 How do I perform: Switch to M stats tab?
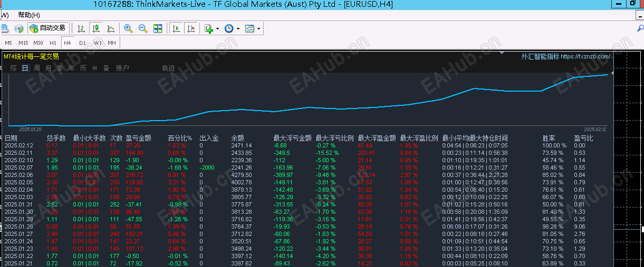coord(95,68)
